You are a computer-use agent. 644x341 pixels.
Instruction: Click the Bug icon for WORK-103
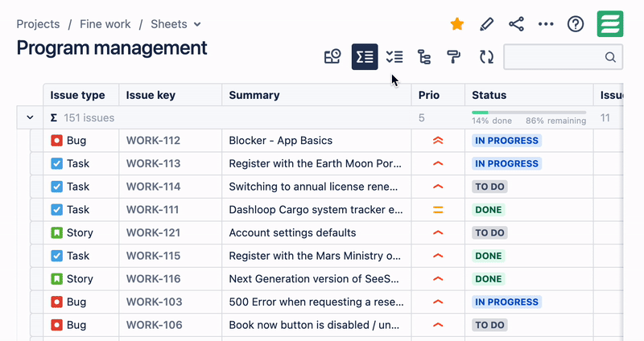tap(56, 302)
